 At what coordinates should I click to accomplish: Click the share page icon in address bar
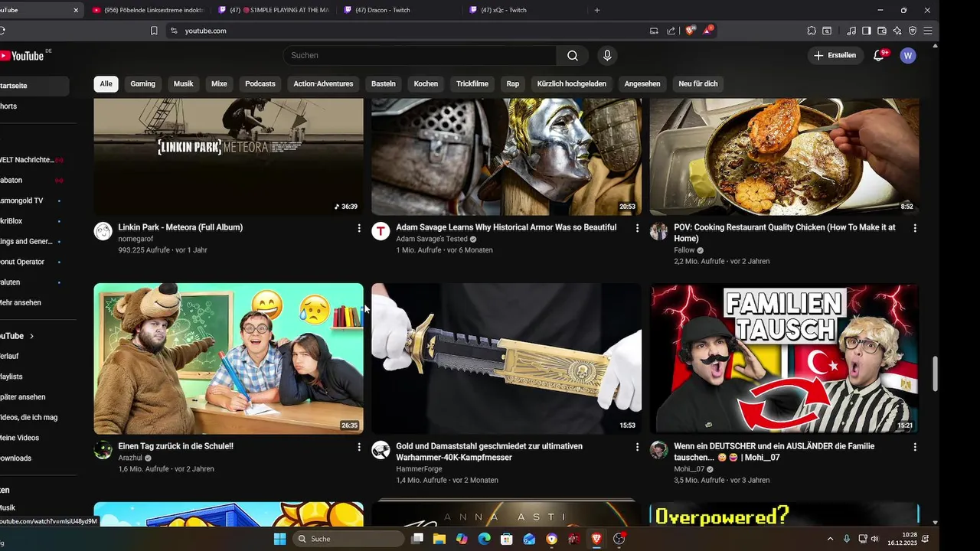click(x=671, y=31)
